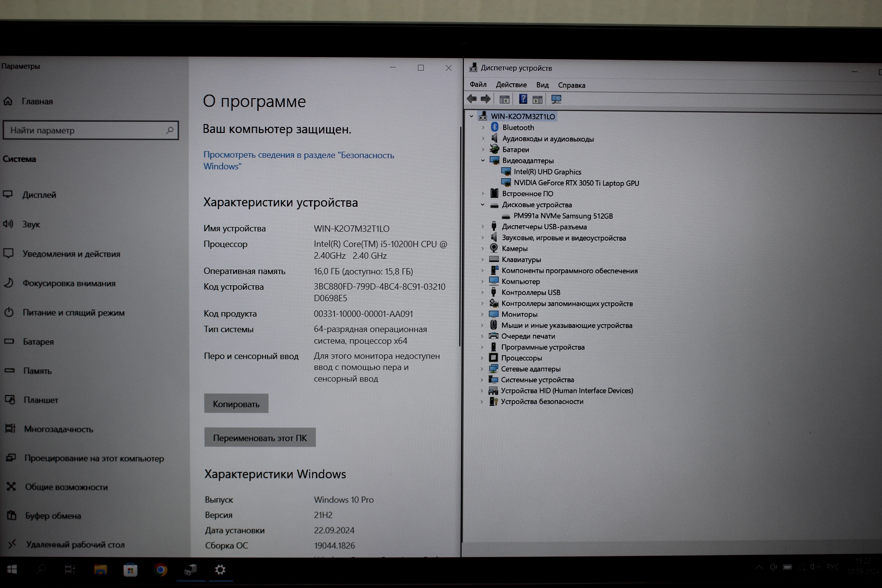The width and height of the screenshot is (882, 588).
Task: Collapse the Видеоадаптеры category
Action: coord(483,160)
